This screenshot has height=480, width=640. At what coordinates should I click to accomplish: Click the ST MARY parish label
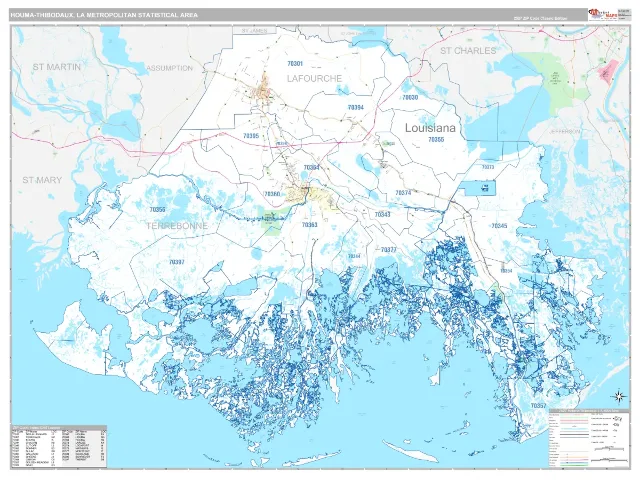coord(42,180)
